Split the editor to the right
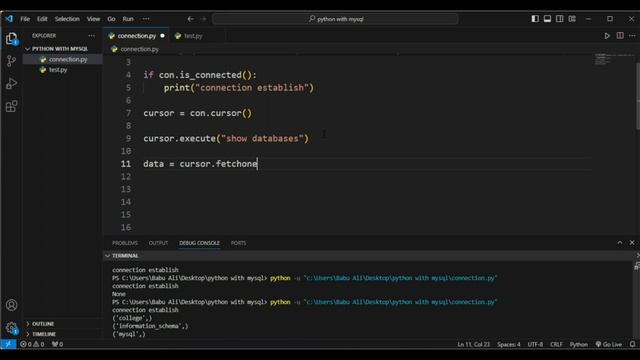640x360 pixels. (620, 36)
